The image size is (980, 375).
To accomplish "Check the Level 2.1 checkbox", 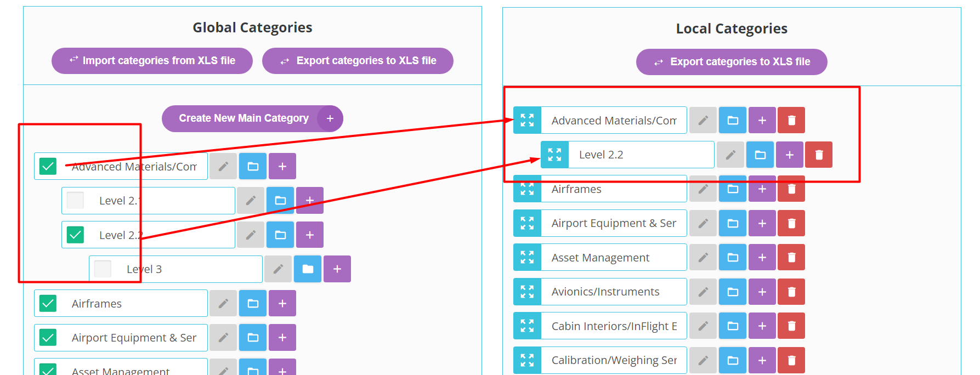I will pyautogui.click(x=75, y=201).
